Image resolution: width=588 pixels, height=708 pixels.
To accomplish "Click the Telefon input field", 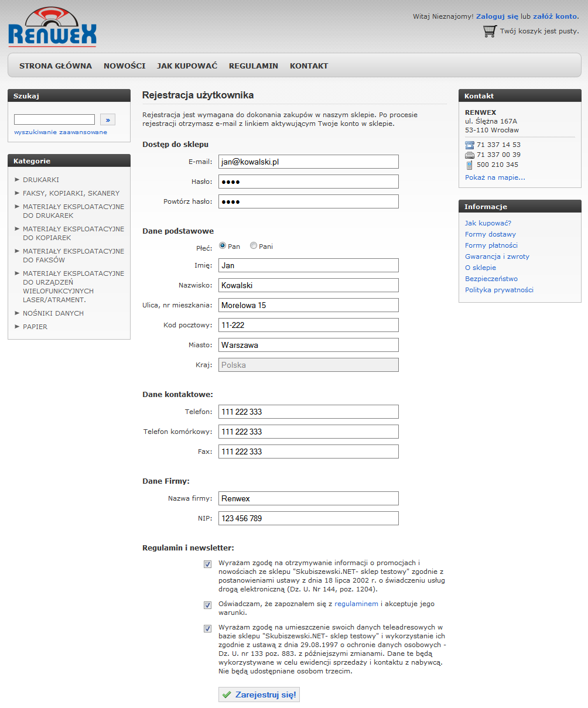I will (309, 412).
